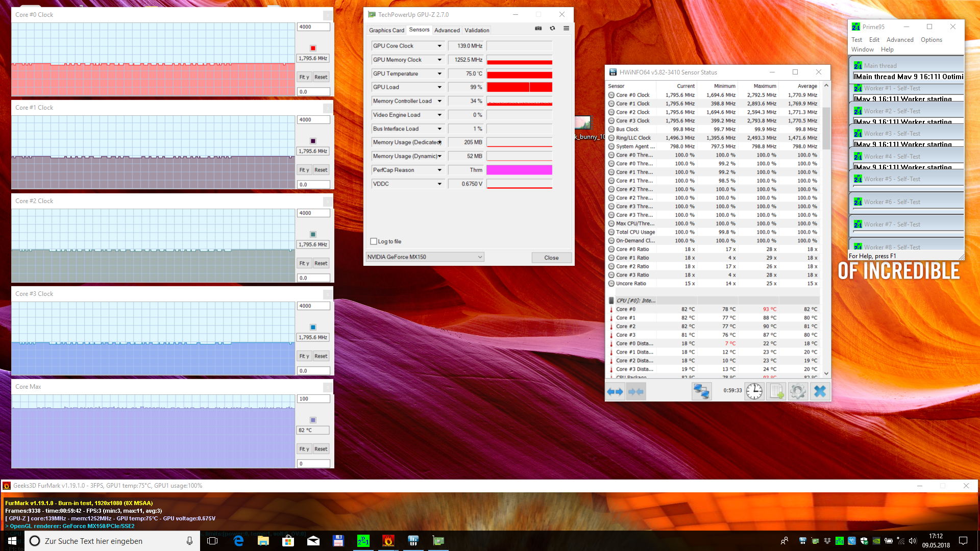Click Fit y in Core #3 Clock graph

click(x=304, y=356)
